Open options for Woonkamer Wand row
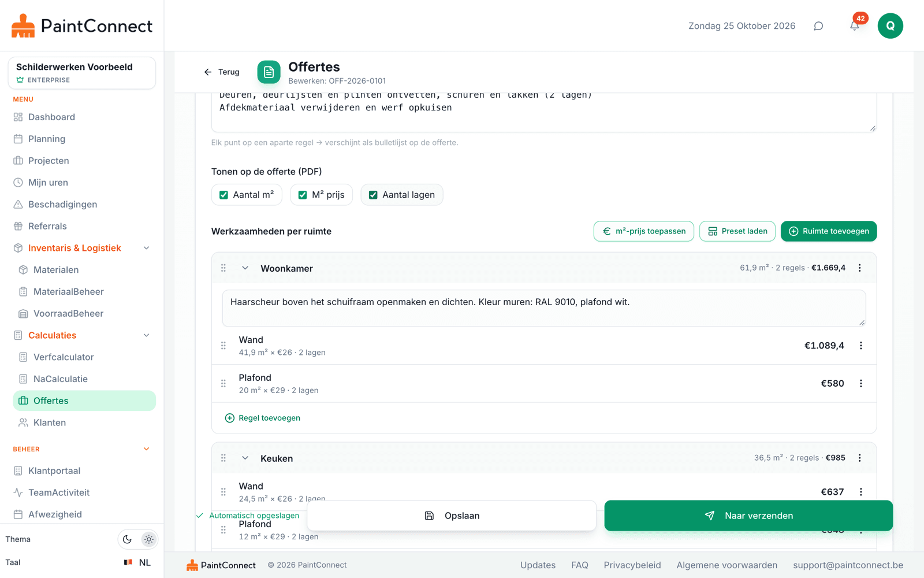The image size is (924, 578). (860, 346)
